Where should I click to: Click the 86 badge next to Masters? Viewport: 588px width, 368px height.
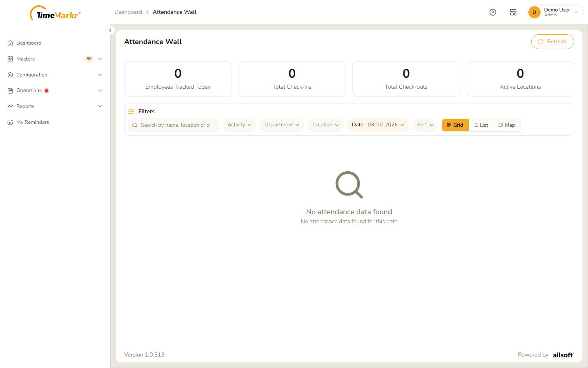click(x=89, y=59)
